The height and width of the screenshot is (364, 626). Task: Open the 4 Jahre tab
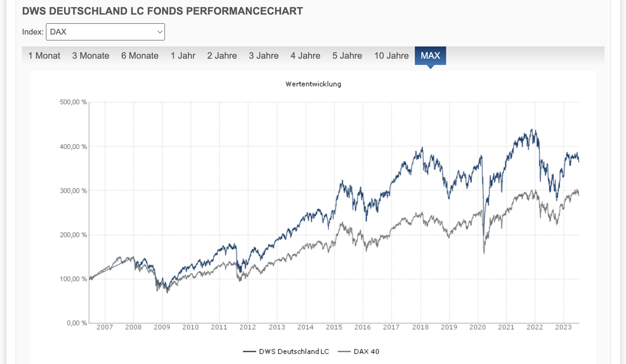[305, 56]
